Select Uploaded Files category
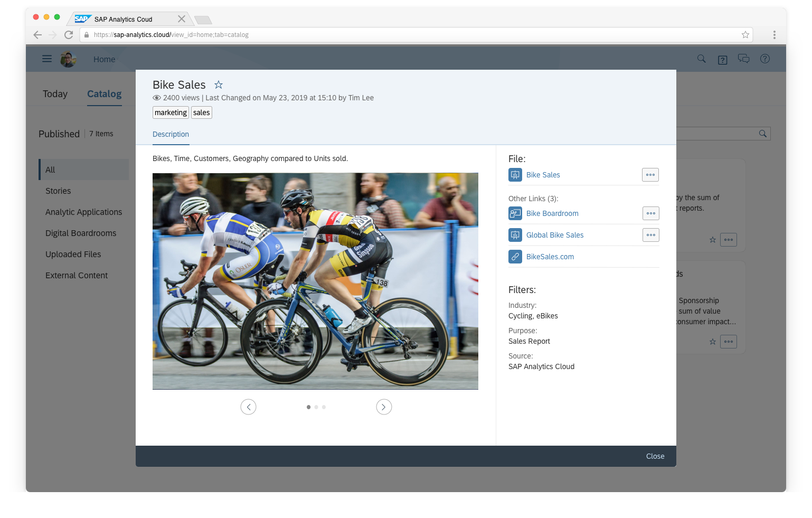Screen dimensions: 812x518 coord(73,254)
